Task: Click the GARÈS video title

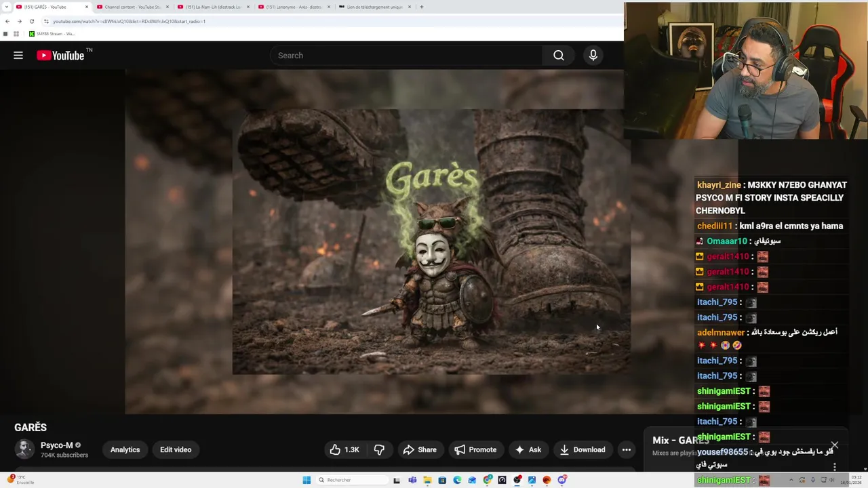Action: (31, 427)
